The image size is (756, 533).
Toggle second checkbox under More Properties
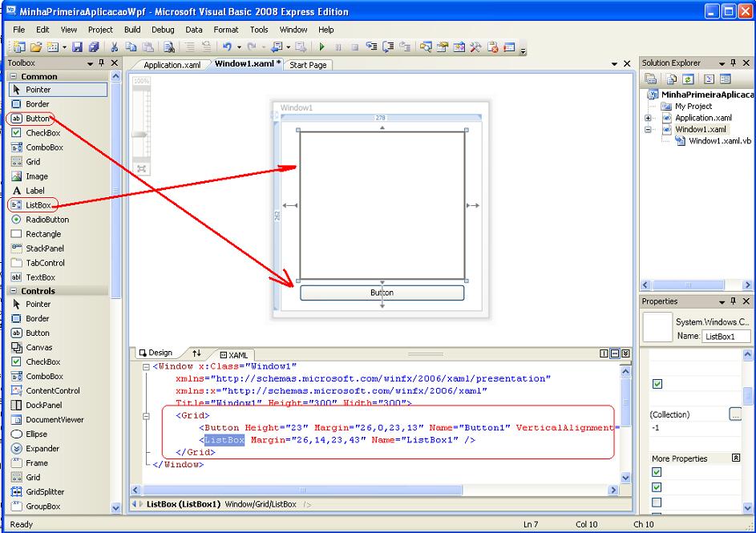(x=657, y=487)
